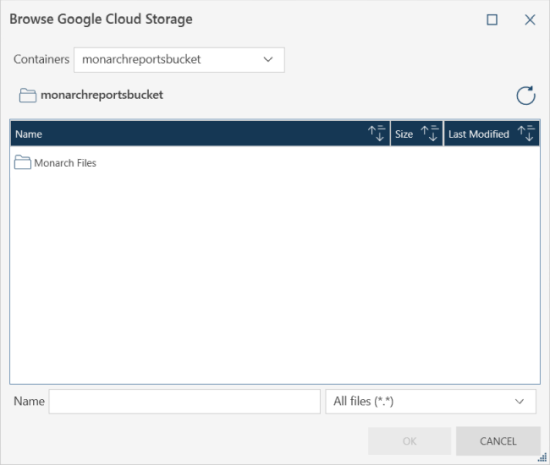Click the OK button
550x465 pixels.
409,441
